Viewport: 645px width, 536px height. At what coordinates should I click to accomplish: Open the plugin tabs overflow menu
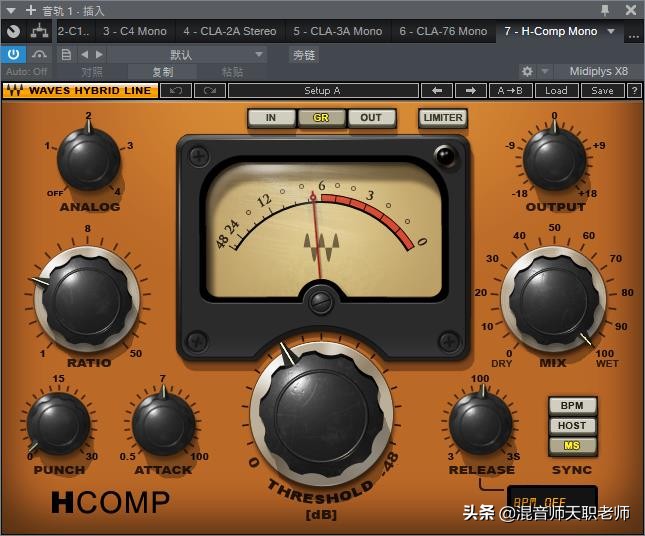(x=634, y=36)
